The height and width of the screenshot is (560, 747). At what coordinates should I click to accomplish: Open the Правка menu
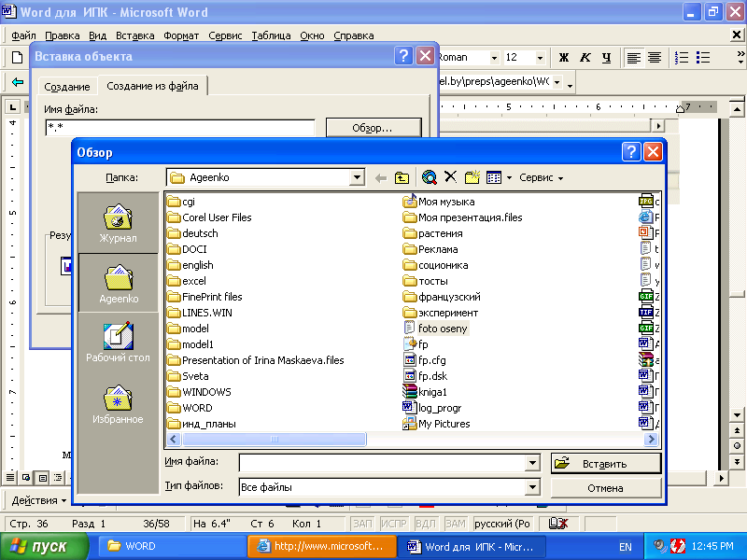point(62,35)
